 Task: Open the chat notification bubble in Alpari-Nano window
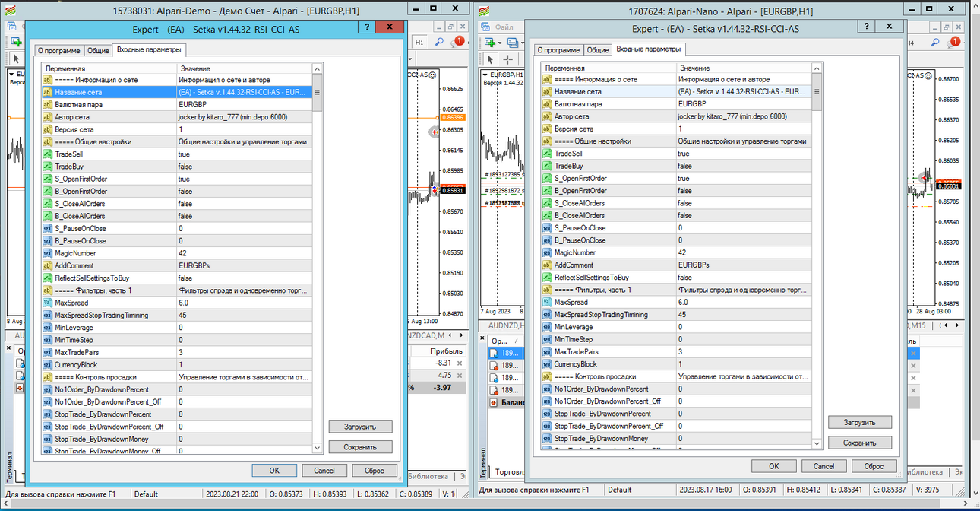pyautogui.click(x=954, y=43)
